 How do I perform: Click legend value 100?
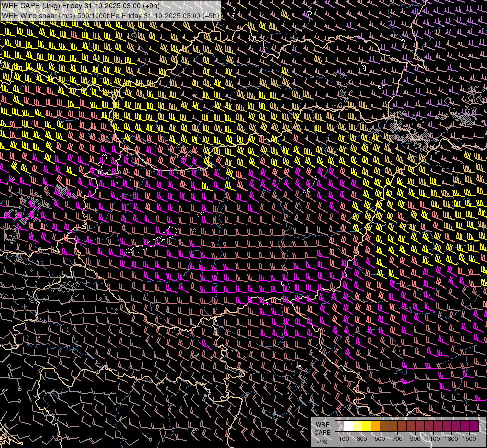click(x=344, y=439)
